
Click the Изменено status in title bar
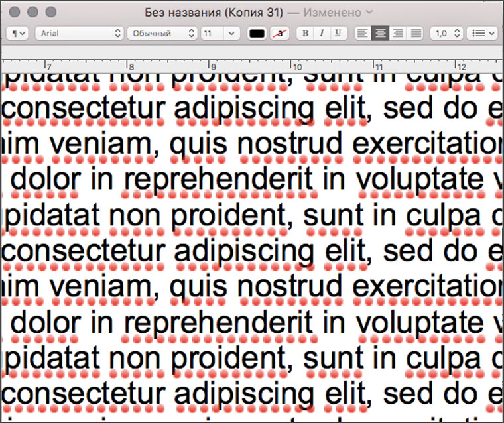pos(332,13)
